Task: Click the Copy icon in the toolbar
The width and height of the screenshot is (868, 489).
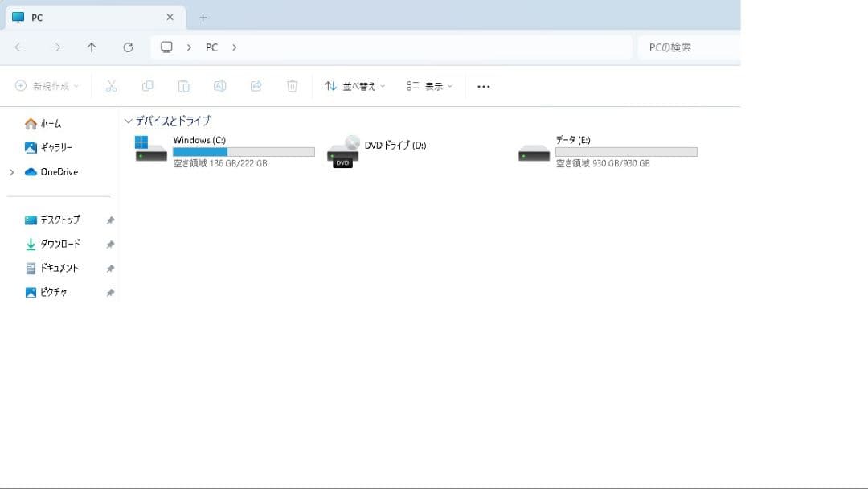Action: [148, 86]
